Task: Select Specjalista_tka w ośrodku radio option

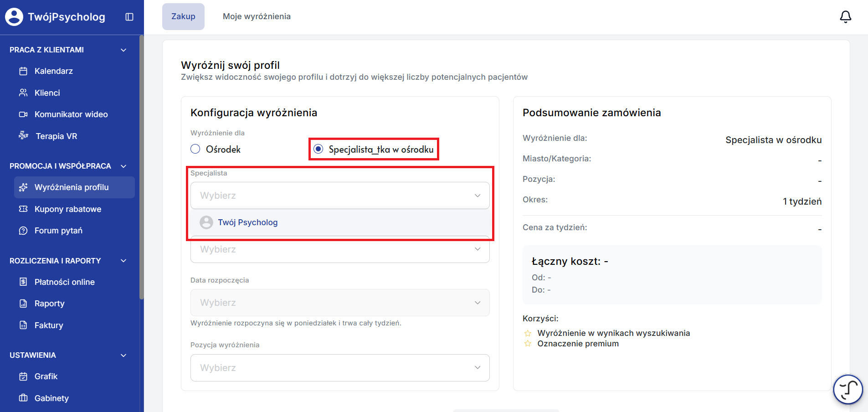Action: (318, 149)
